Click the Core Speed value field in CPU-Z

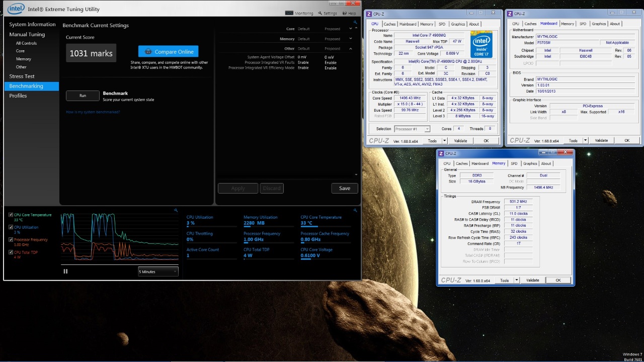click(x=410, y=98)
